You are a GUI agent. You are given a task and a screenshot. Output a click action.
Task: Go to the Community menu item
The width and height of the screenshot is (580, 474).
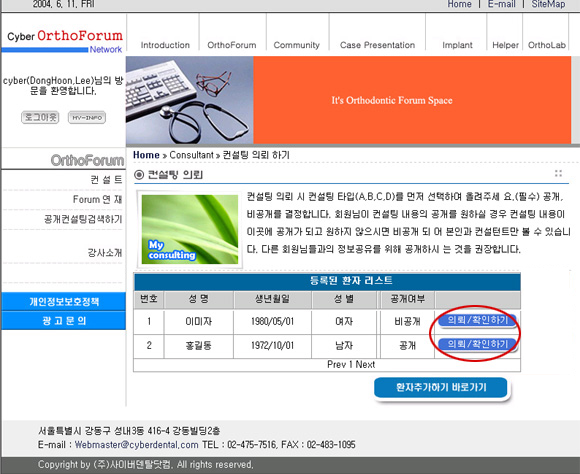[x=296, y=45]
